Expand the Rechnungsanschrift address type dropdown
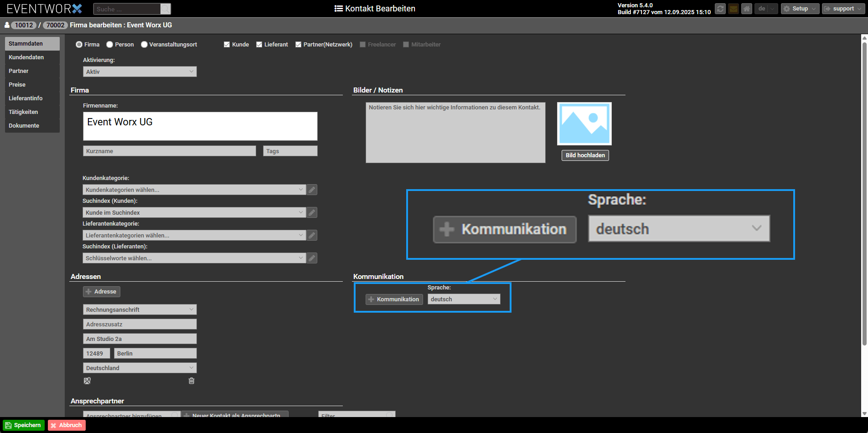 click(139, 309)
